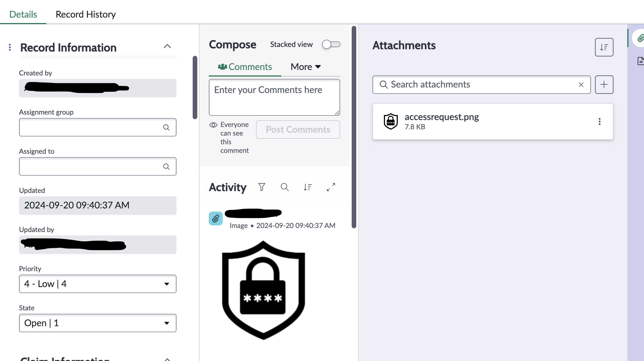Click the Activity sort order icon
Image resolution: width=644 pixels, height=361 pixels.
(308, 187)
